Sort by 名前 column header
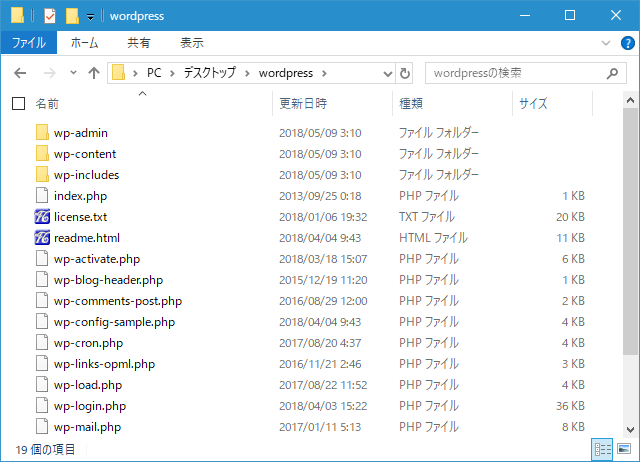This screenshot has width=640, height=462. (47, 104)
